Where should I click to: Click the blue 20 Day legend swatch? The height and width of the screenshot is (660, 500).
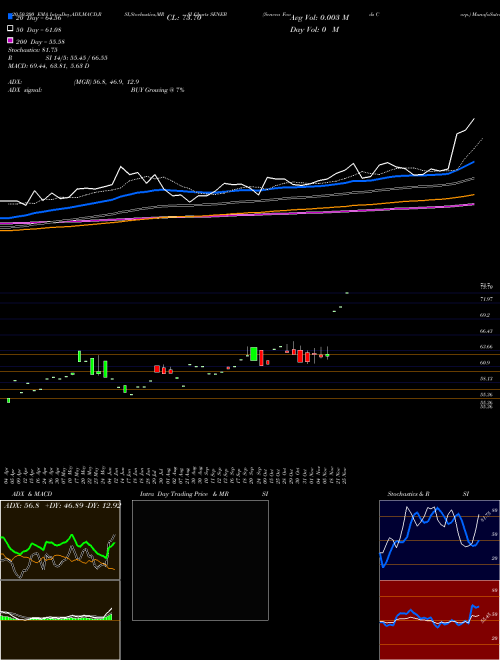pos(10,17)
